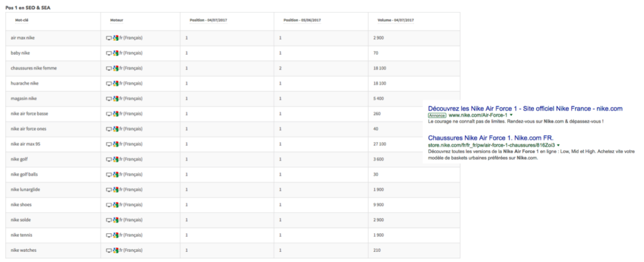Image resolution: width=644 pixels, height=262 pixels.
Task: Click the desktop monitor icon in the baby nike row
Action: [x=109, y=53]
